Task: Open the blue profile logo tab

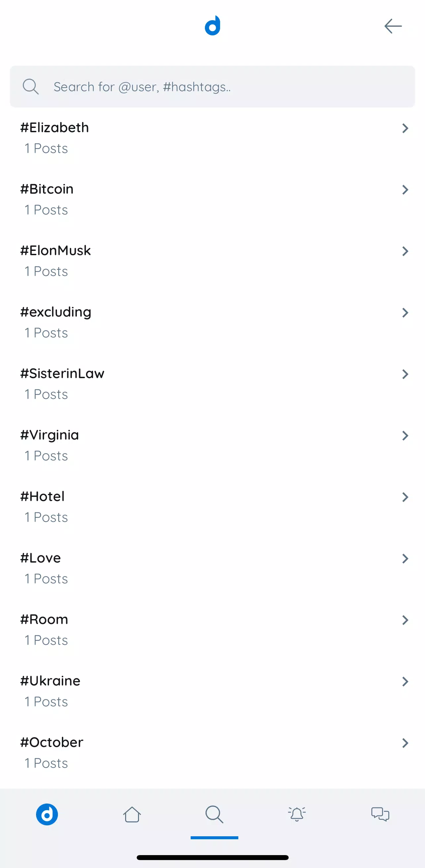Action: pyautogui.click(x=47, y=814)
